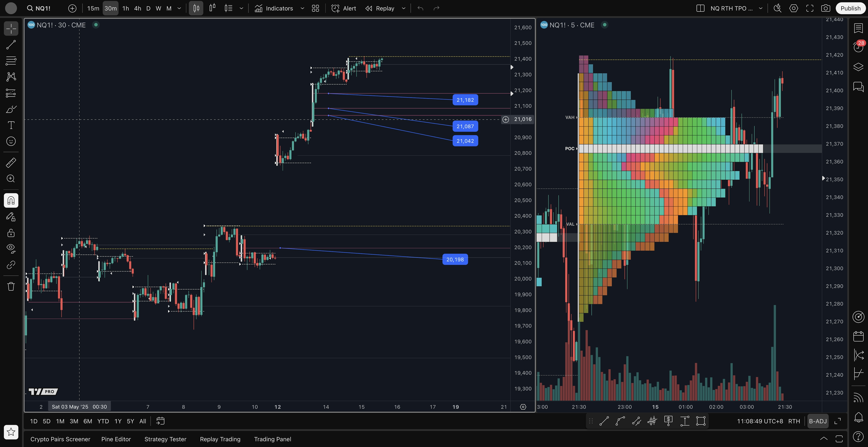Switch to the 15m timeframe

point(93,8)
